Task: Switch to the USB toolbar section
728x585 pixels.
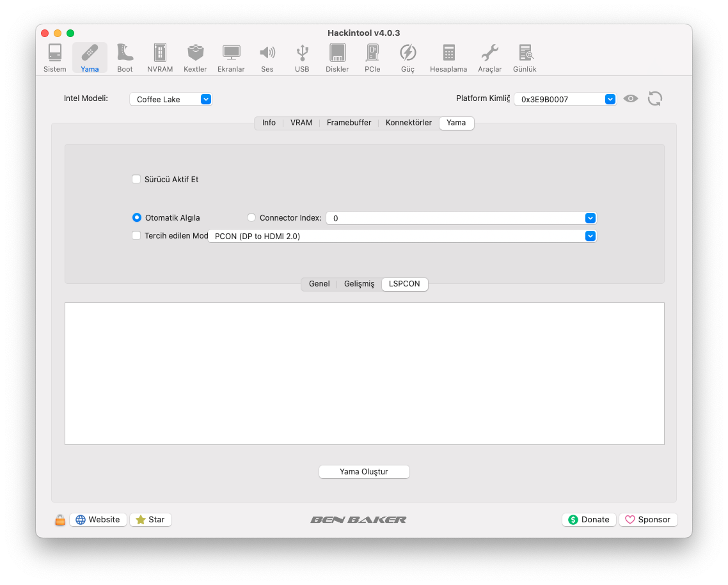Action: pyautogui.click(x=302, y=58)
